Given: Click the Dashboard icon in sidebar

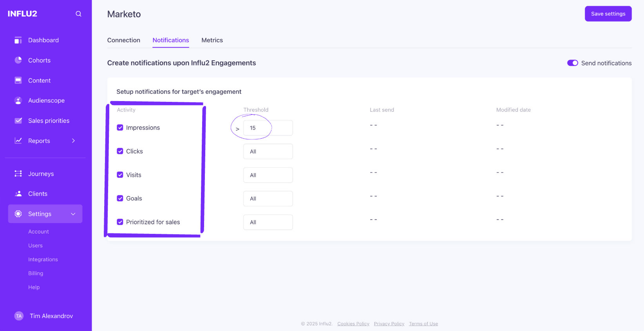Looking at the screenshot, I should point(18,40).
